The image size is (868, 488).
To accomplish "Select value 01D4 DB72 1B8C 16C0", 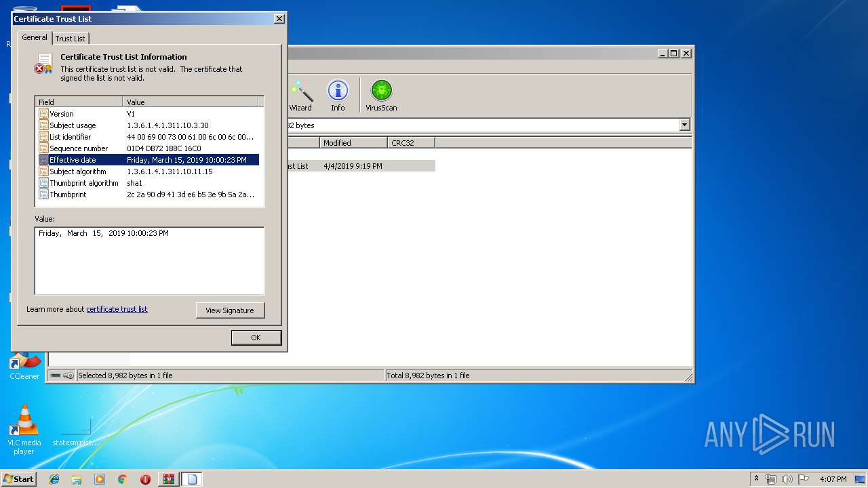I will 164,148.
